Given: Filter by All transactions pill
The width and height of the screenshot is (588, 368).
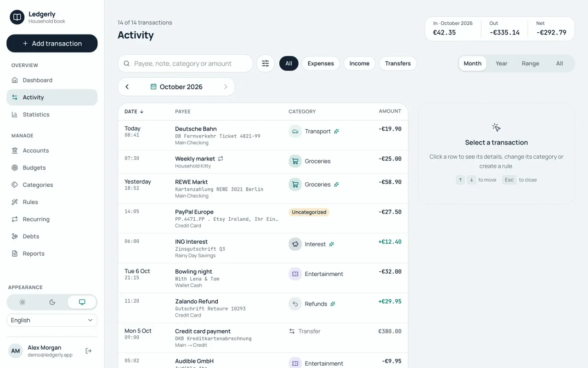Looking at the screenshot, I should pos(288,63).
